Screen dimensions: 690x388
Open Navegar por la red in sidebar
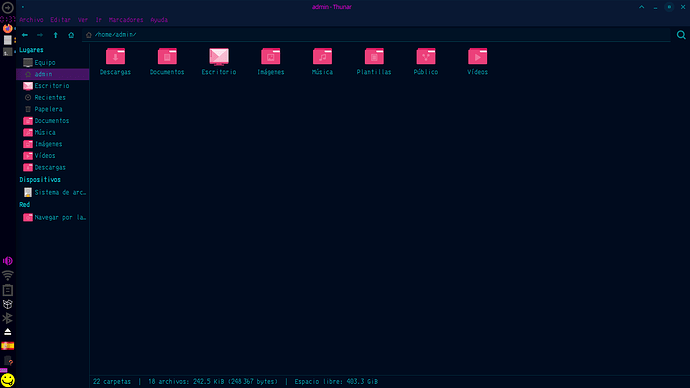click(x=53, y=217)
